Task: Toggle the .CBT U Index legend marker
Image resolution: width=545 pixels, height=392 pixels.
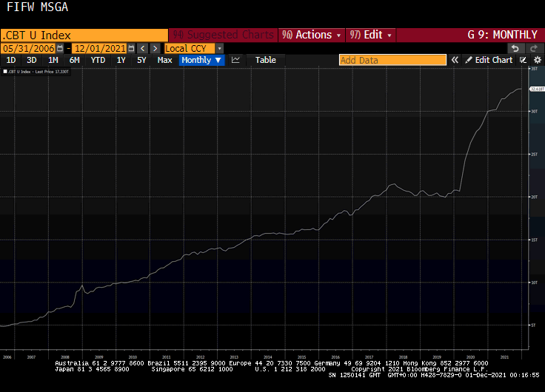Action: click(5, 72)
